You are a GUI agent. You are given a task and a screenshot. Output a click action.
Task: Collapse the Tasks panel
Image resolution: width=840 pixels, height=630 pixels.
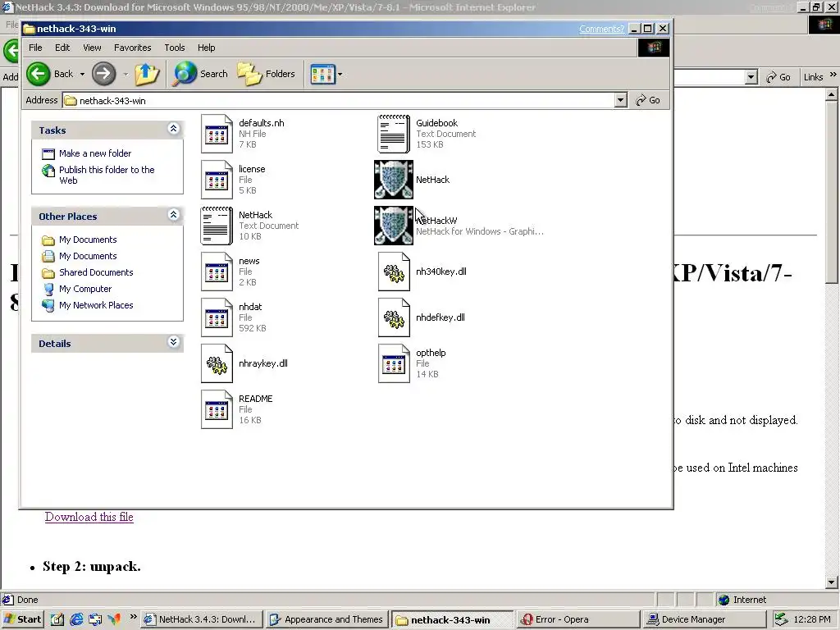click(173, 129)
